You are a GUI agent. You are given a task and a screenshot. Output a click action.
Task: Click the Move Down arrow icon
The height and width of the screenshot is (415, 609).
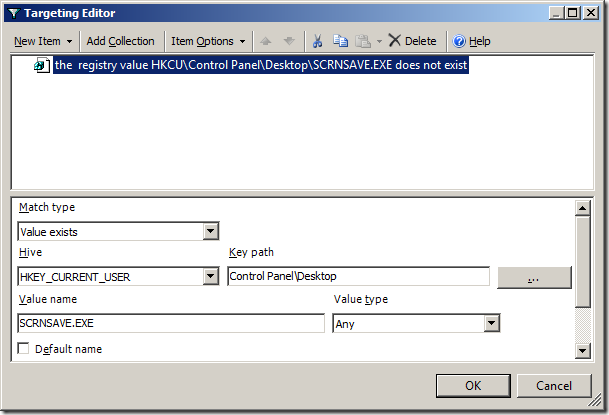[x=289, y=41]
